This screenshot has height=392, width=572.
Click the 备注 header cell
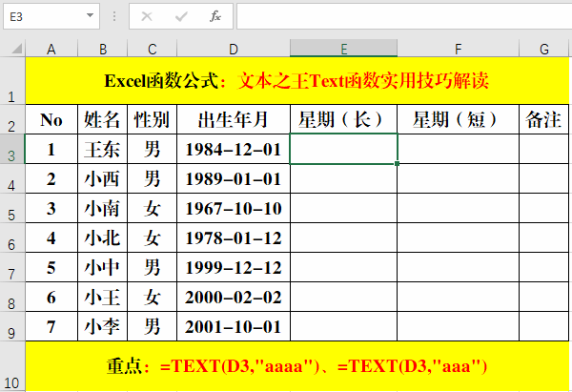543,120
